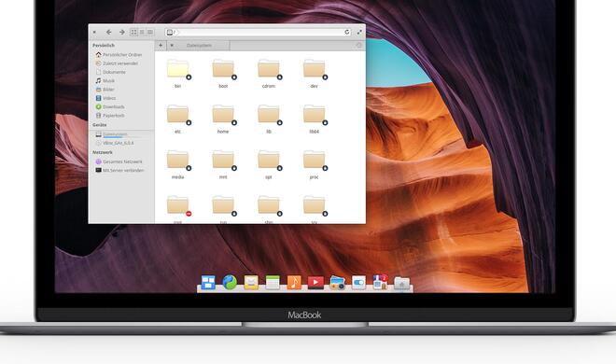Collapse the Persönlich sidebar section

point(104,46)
